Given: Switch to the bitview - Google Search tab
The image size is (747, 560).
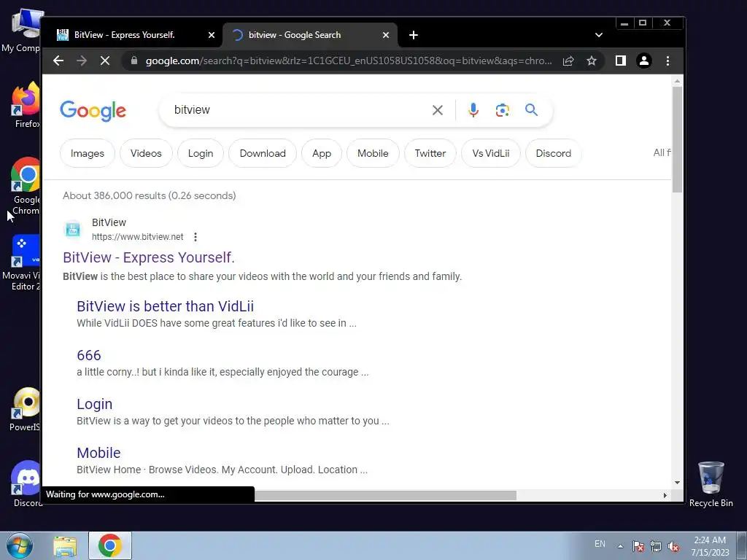Looking at the screenshot, I should (x=309, y=35).
